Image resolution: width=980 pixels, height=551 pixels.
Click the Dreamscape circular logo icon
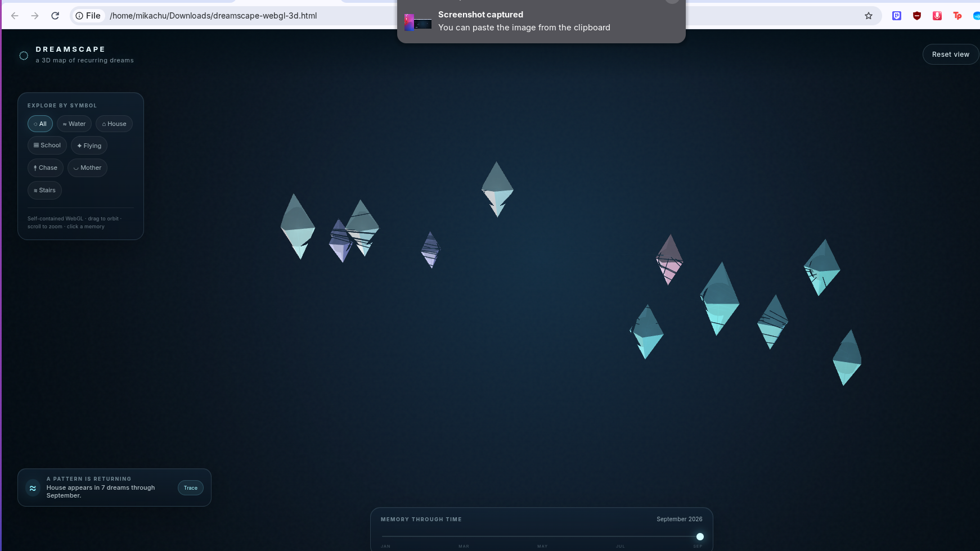(x=24, y=56)
